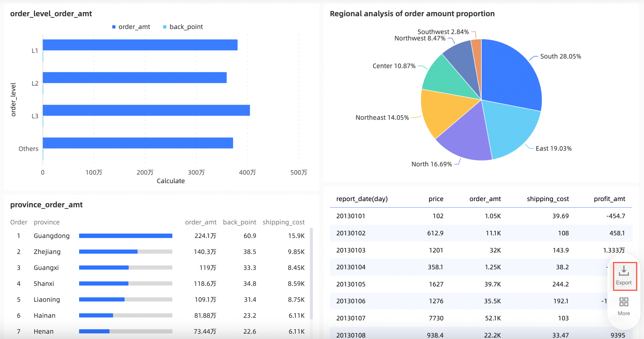644x339 pixels.
Task: Click the 15.9K shipping cost value
Action: 296,236
